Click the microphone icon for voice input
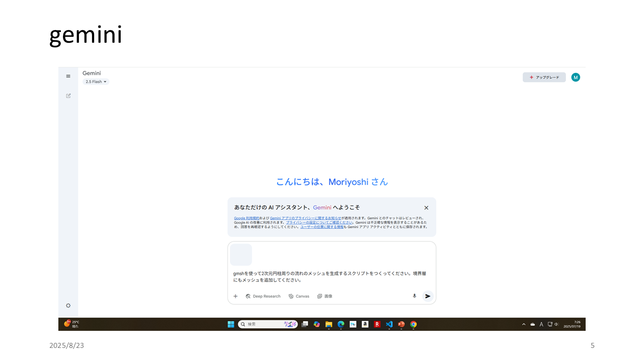 [x=415, y=296]
